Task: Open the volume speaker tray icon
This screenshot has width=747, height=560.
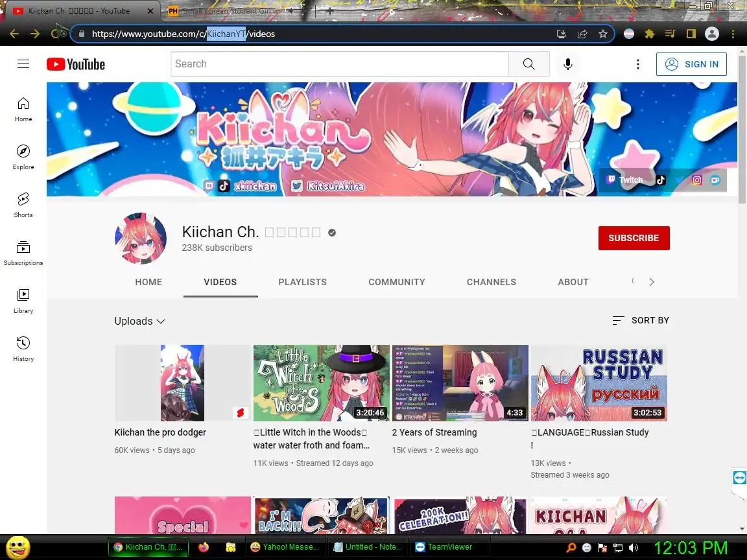Action: [x=634, y=548]
